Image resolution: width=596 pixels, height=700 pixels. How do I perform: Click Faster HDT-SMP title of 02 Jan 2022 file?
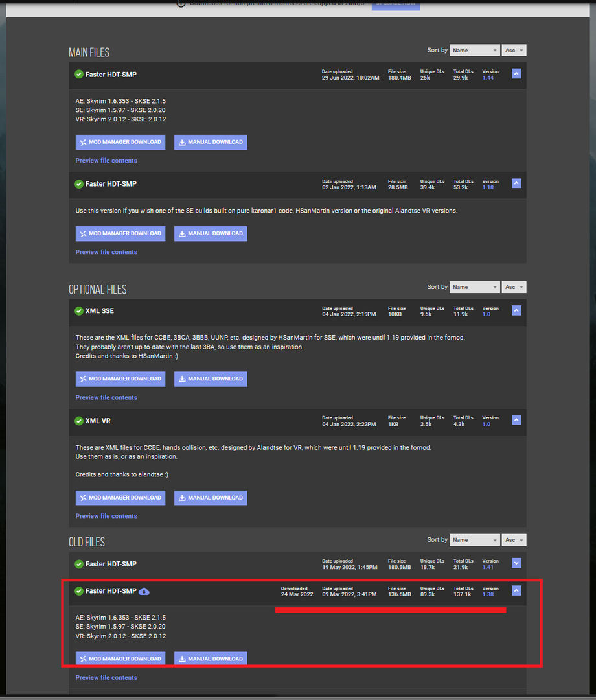(x=111, y=184)
